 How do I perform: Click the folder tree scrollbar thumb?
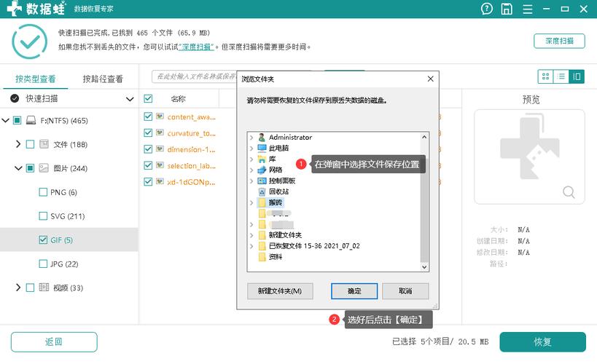pos(424,202)
